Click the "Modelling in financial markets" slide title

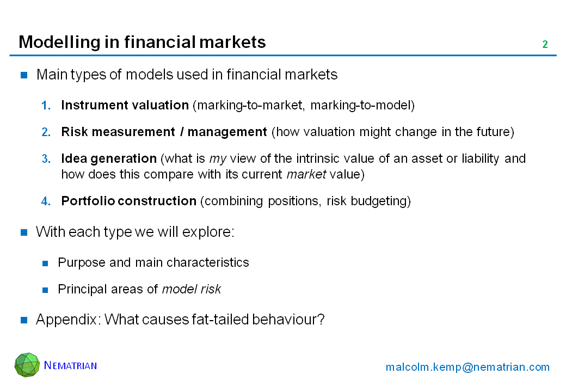click(x=142, y=42)
